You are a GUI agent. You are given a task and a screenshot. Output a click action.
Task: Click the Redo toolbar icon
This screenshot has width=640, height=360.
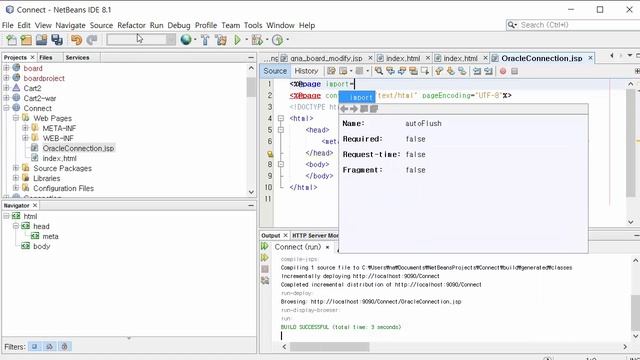92,40
